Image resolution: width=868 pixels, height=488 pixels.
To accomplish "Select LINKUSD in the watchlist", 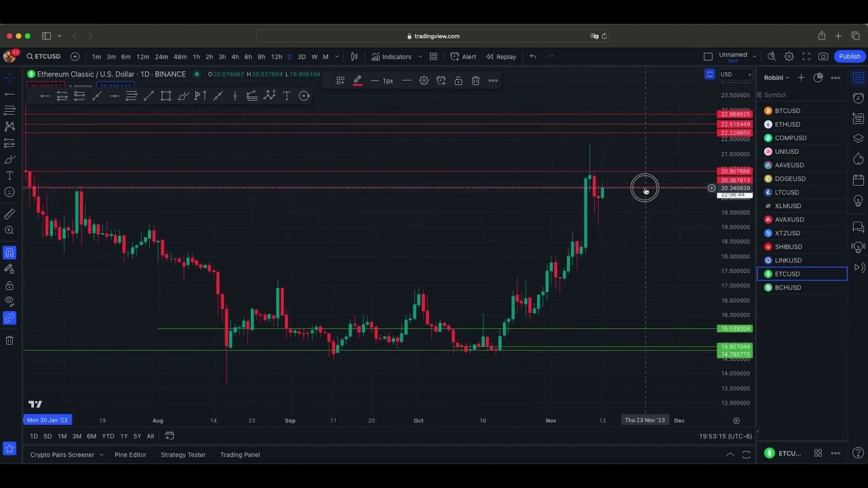I will 802,260.
